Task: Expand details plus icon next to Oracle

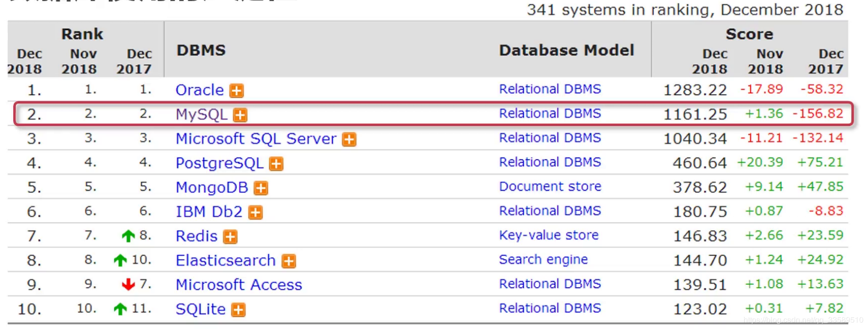Action: click(x=237, y=91)
